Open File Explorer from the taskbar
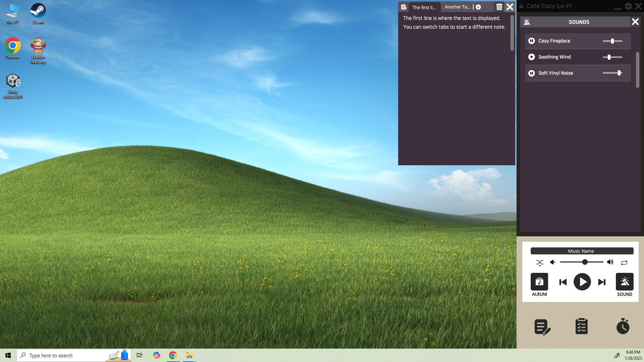Viewport: 644px width, 362px height. (189, 355)
